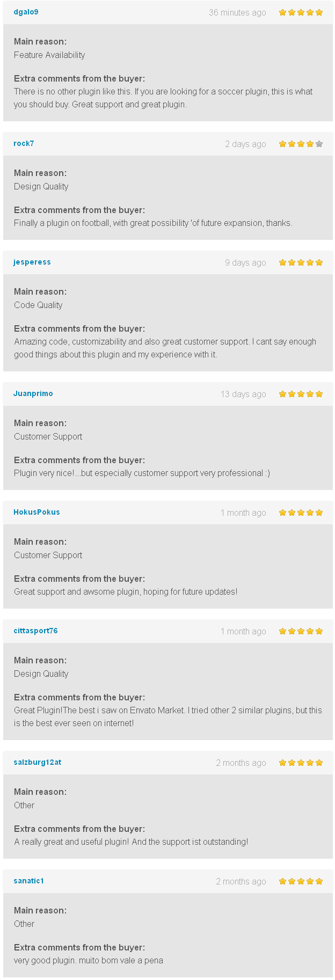The width and height of the screenshot is (335, 980).
Task: Click the star rating on sanatic1's review
Action: [301, 881]
